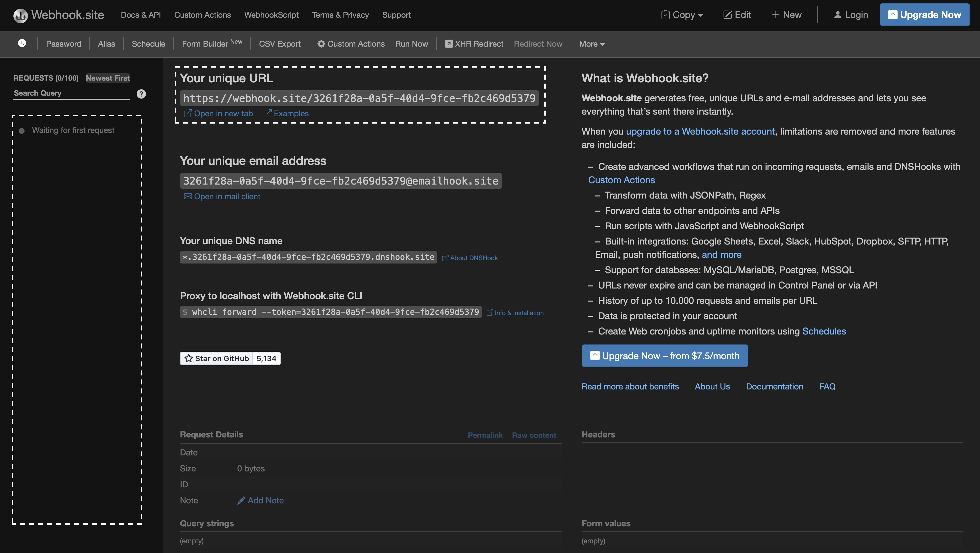Viewport: 980px width, 553px height.
Task: Open WebhookScript menu item
Action: 271,15
